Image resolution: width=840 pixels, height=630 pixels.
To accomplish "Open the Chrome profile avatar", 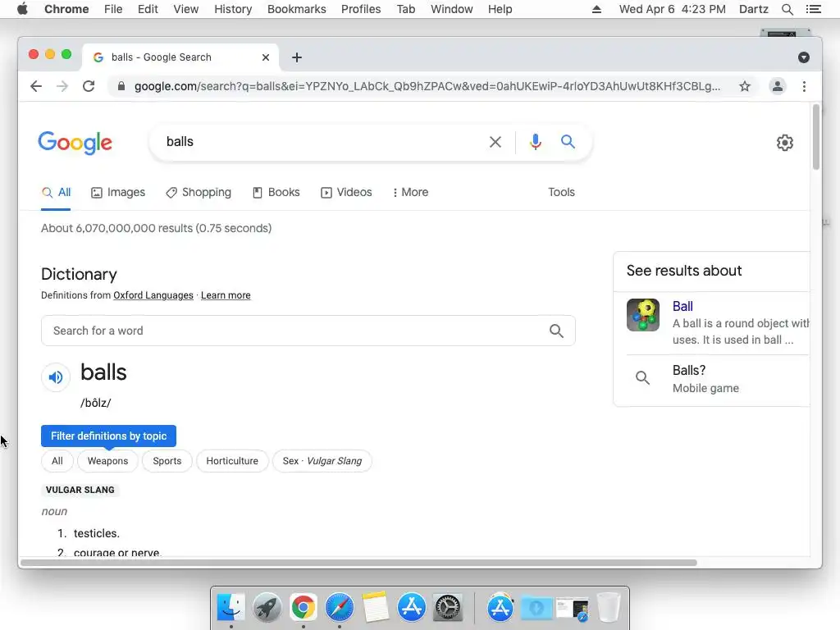I will [x=778, y=86].
